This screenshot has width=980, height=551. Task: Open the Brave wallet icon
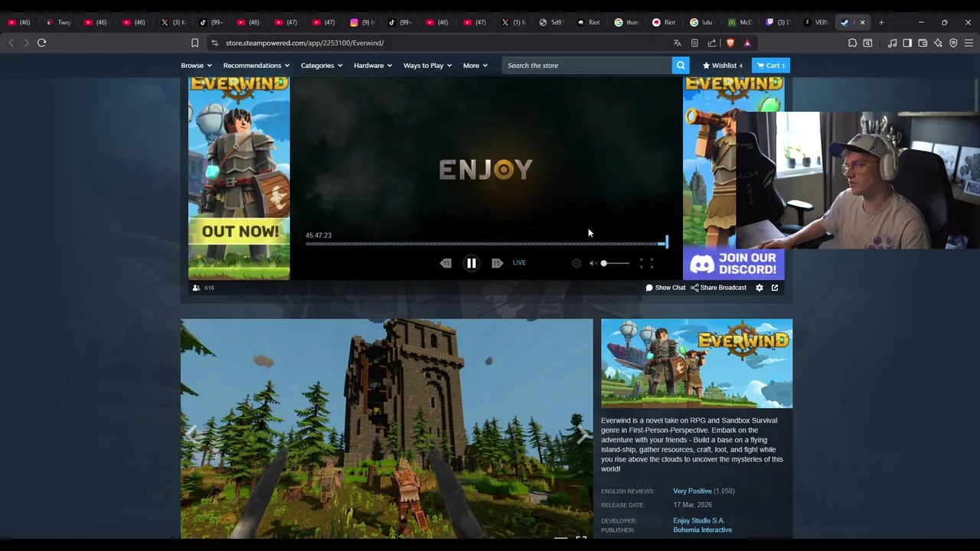click(x=923, y=43)
